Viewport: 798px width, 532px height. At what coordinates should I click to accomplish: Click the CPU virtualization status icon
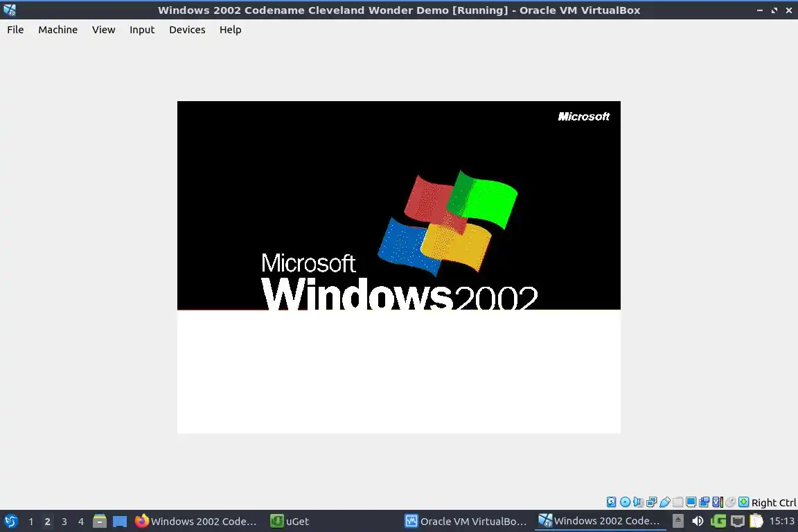[x=718, y=502]
